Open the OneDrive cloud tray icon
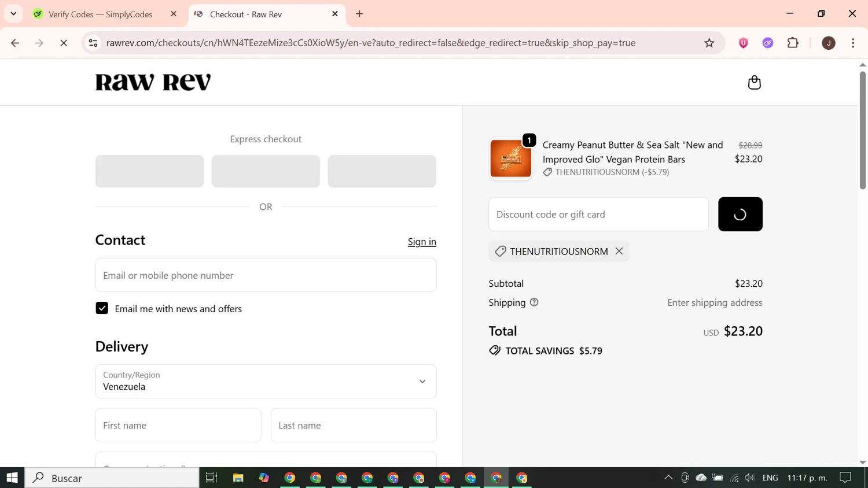Viewport: 868px width, 488px height. click(x=701, y=478)
